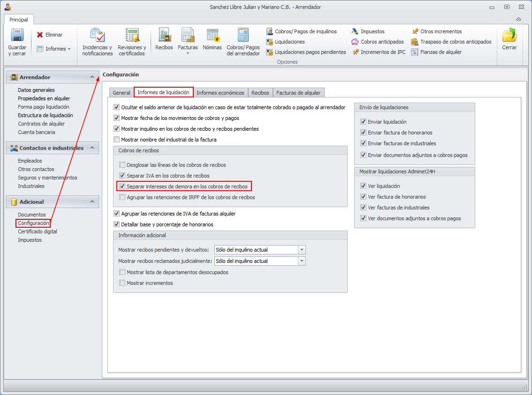Screen dimensions: 532x395
Task: Open the Informes dropdown in ribbon
Action: point(53,49)
